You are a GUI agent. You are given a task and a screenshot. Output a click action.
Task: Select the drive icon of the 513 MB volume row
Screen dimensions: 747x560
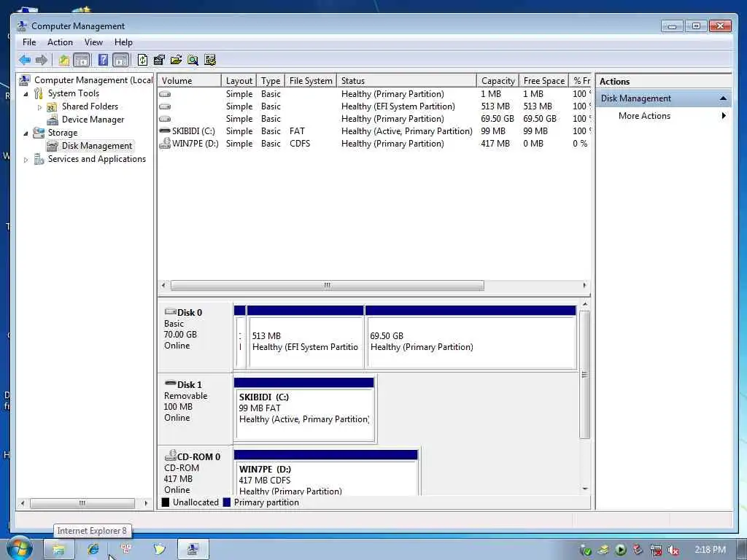tap(165, 106)
